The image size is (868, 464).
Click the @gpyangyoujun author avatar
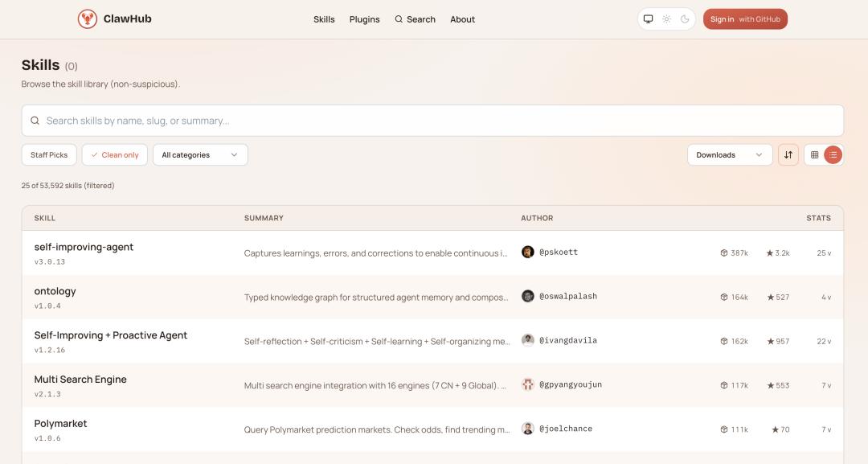click(x=528, y=384)
